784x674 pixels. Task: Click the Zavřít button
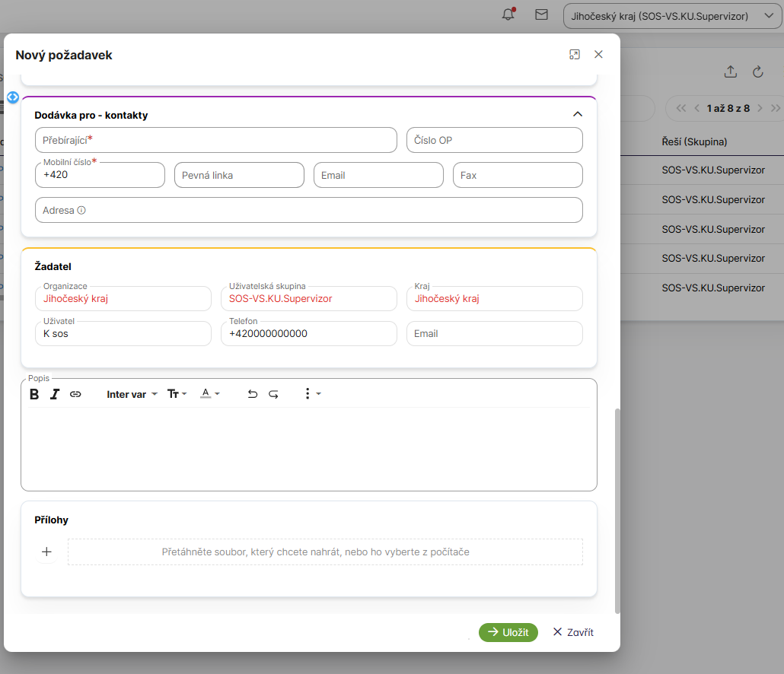[572, 632]
